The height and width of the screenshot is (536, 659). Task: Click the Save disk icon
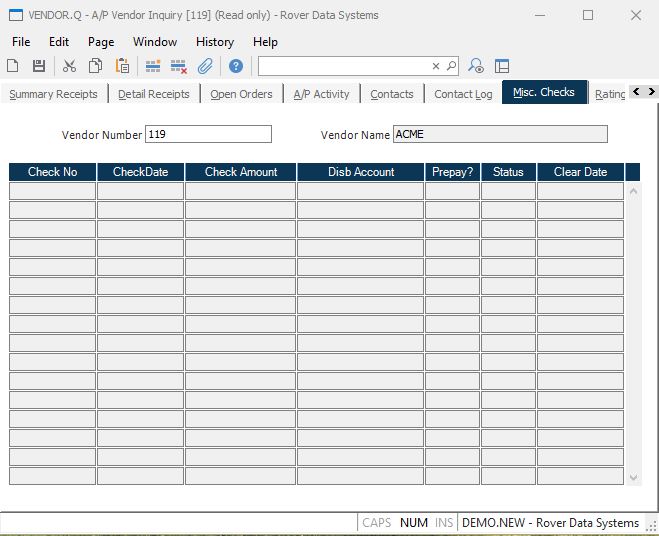click(x=39, y=66)
